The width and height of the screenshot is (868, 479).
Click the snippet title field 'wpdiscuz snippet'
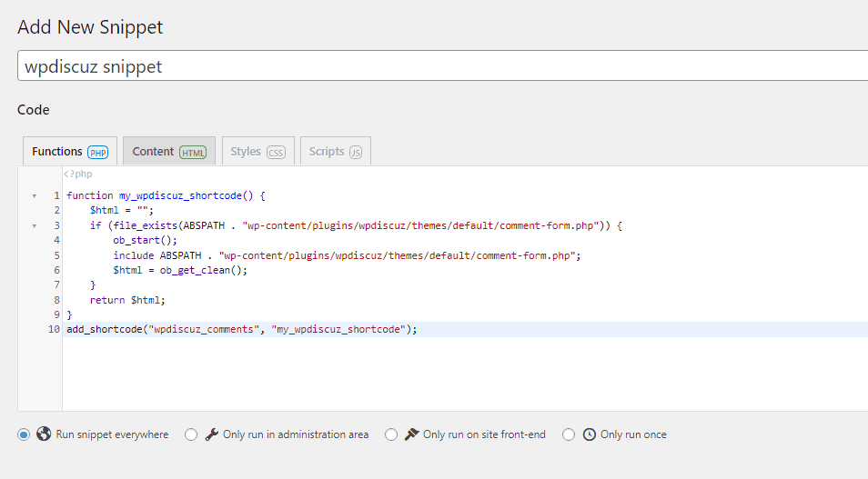(443, 65)
